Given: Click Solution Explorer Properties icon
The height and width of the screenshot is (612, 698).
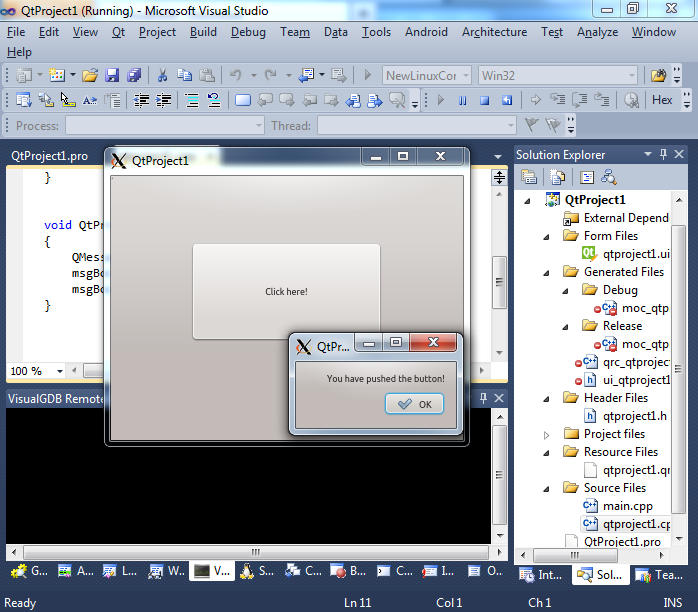Looking at the screenshot, I should click(x=529, y=177).
